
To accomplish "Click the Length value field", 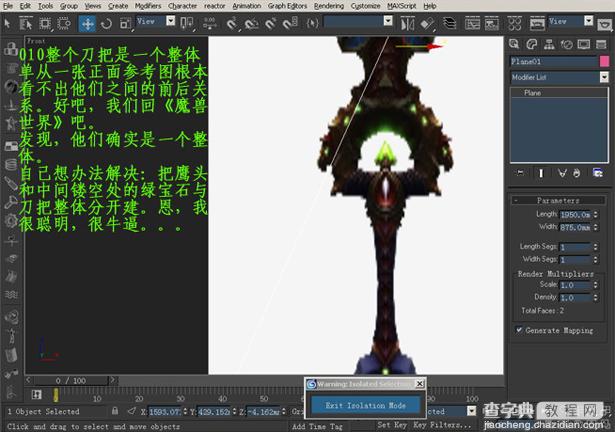I will [x=575, y=215].
